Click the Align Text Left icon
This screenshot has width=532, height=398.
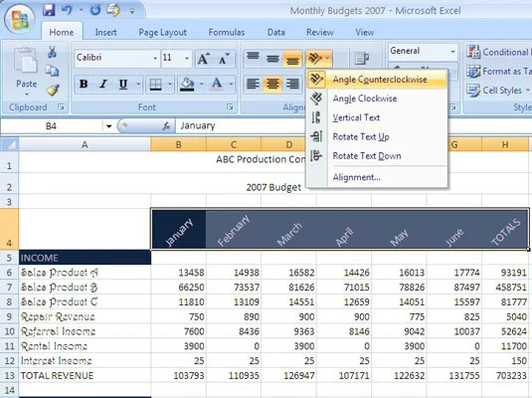[x=253, y=84]
